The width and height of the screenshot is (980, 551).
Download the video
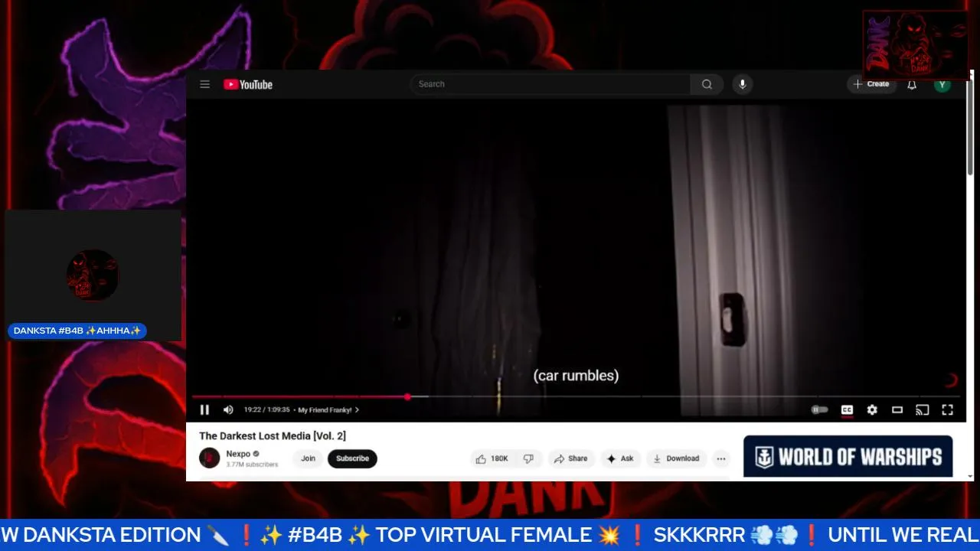tap(675, 458)
